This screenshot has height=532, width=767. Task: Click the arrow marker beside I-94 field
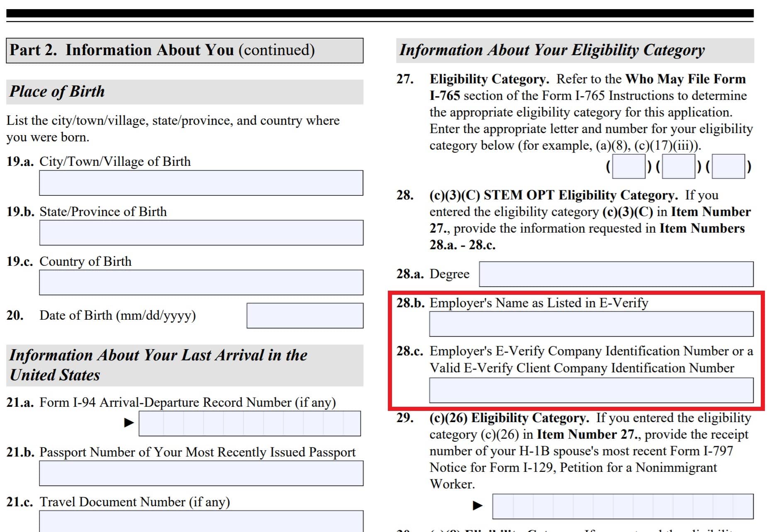tap(129, 423)
